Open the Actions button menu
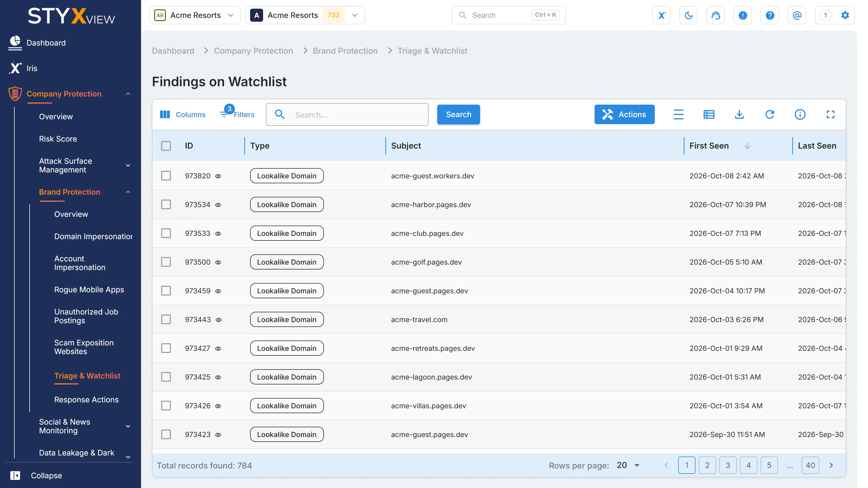868x488 pixels. (x=624, y=114)
